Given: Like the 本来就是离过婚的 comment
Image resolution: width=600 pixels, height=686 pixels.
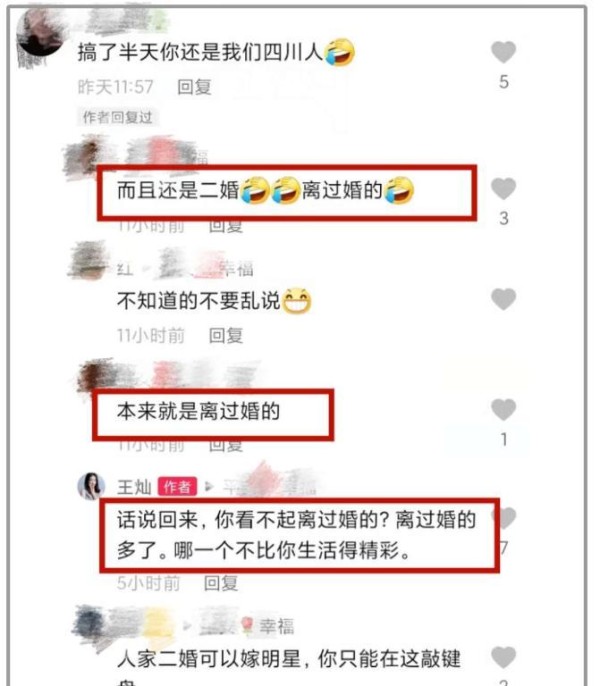Looking at the screenshot, I should coord(503,410).
